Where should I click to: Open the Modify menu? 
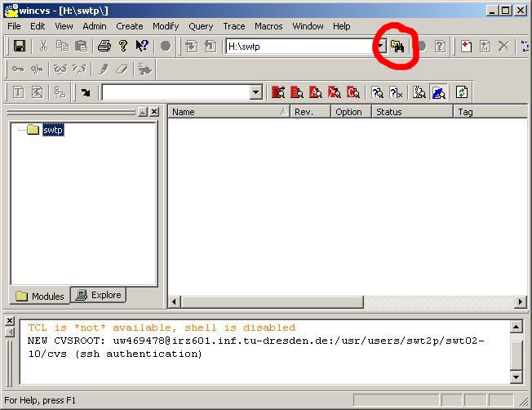[166, 26]
